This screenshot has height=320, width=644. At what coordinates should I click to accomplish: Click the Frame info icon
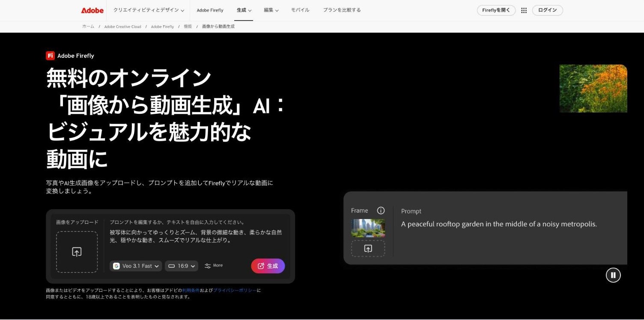381,210
